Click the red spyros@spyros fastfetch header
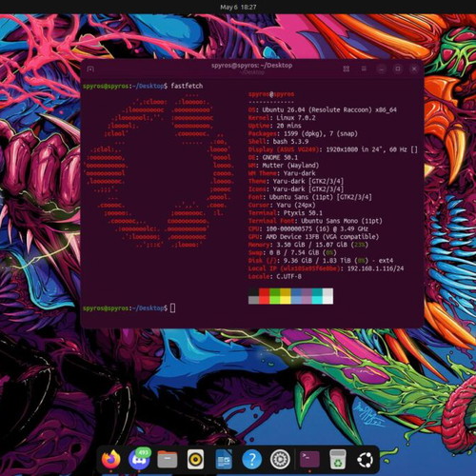Image resolution: width=476 pixels, height=476 pixels. [271, 94]
